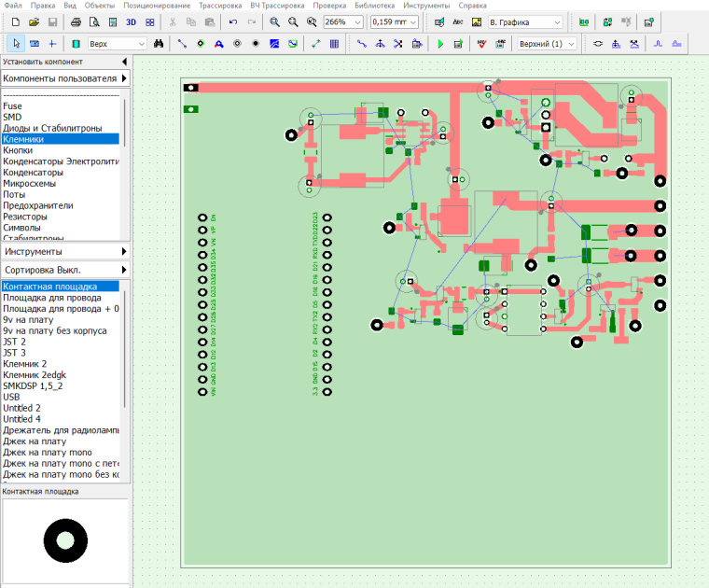Start the autorouter with the green play
Image resolution: width=709 pixels, height=588 pixels.
[x=440, y=44]
